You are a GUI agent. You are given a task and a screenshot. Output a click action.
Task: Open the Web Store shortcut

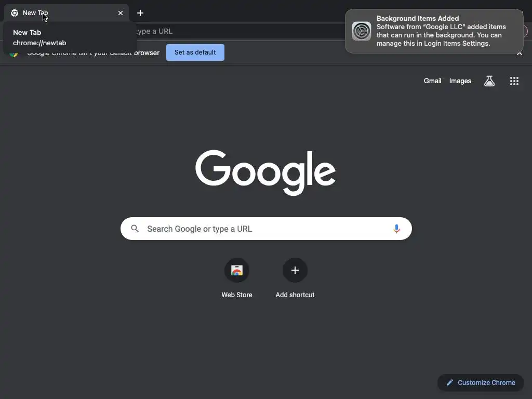(237, 270)
